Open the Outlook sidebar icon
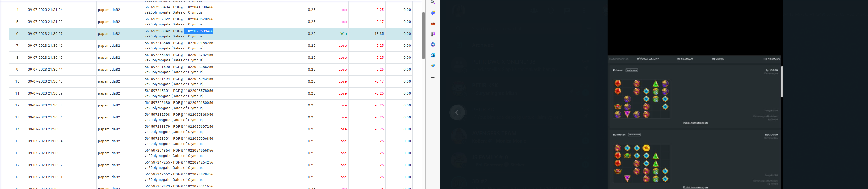868x189 pixels. coord(433,55)
